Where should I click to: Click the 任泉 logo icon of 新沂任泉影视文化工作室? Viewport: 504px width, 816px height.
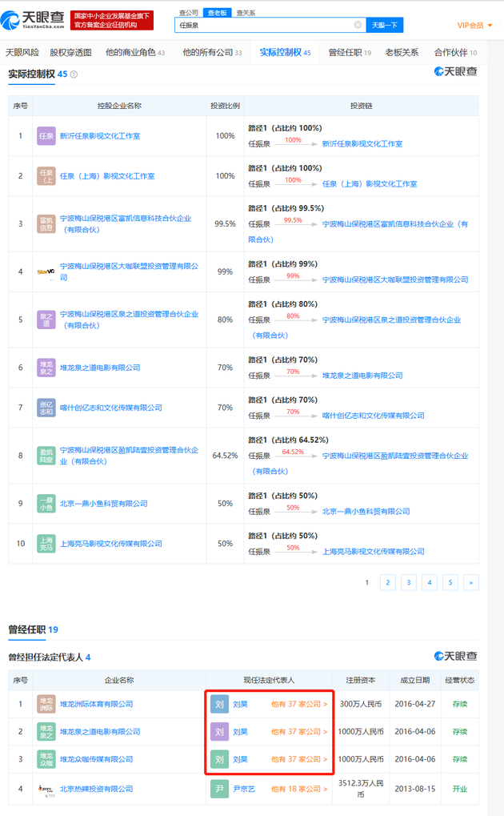click(x=46, y=136)
